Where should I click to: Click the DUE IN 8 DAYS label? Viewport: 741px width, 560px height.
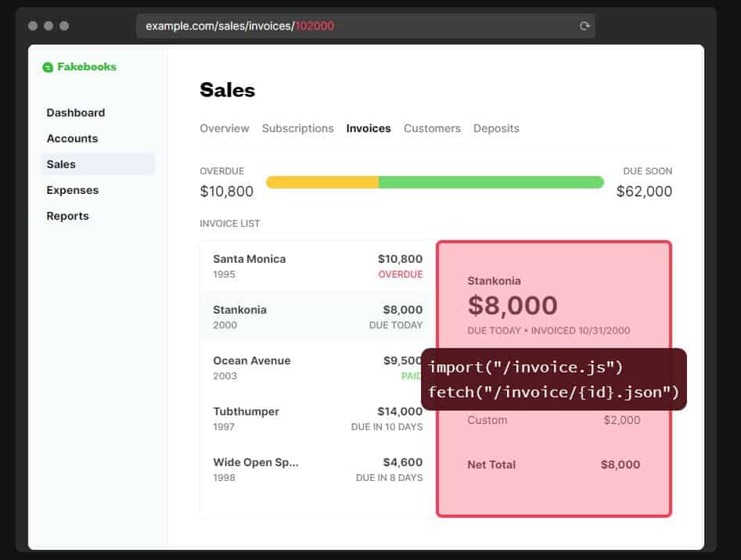[x=389, y=478]
